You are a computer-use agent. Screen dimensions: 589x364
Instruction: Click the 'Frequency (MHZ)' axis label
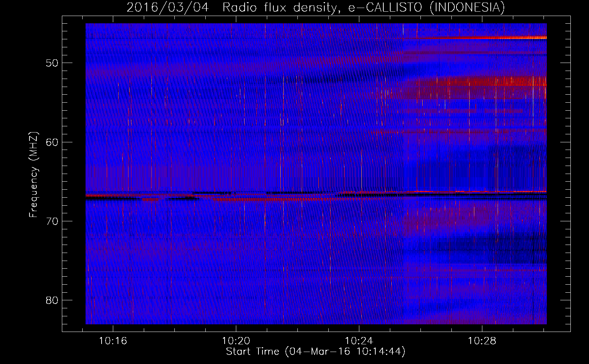tap(33, 175)
